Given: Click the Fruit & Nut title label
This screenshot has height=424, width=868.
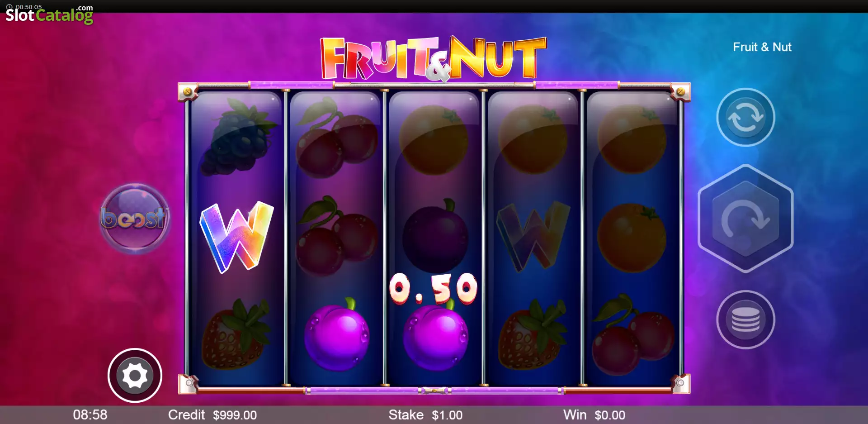Looking at the screenshot, I should pyautogui.click(x=762, y=47).
